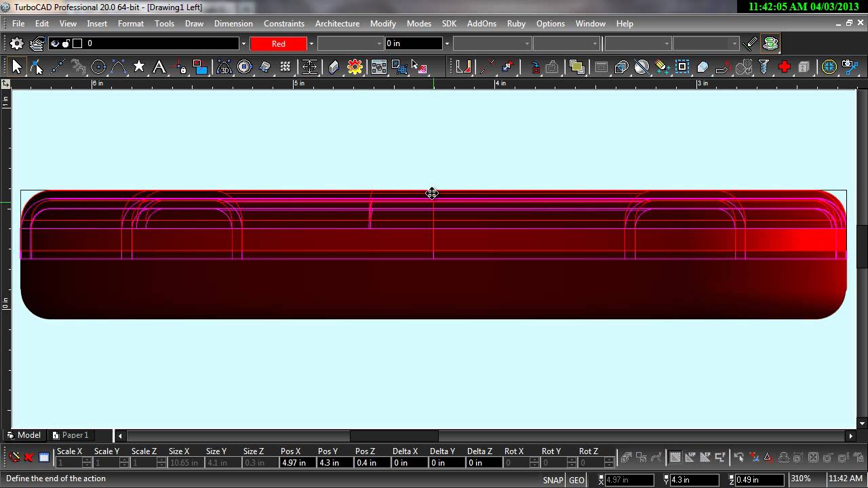This screenshot has width=868, height=488.
Task: Open the AddOns menu
Action: coord(481,23)
